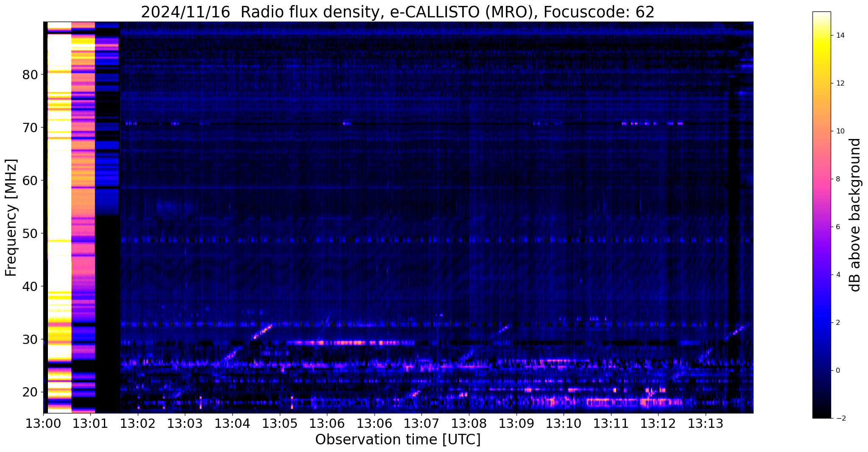Click the 60 MHz frequency tick label

(x=30, y=180)
